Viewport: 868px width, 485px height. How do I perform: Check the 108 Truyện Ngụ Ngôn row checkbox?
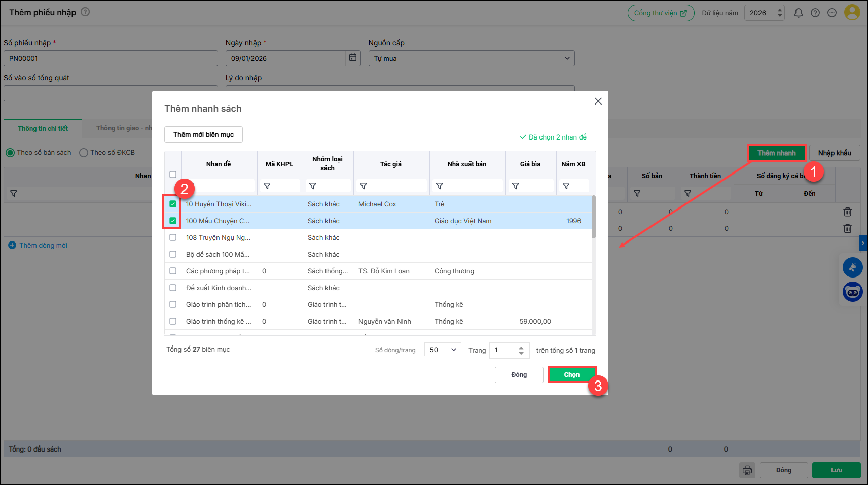[x=173, y=237]
